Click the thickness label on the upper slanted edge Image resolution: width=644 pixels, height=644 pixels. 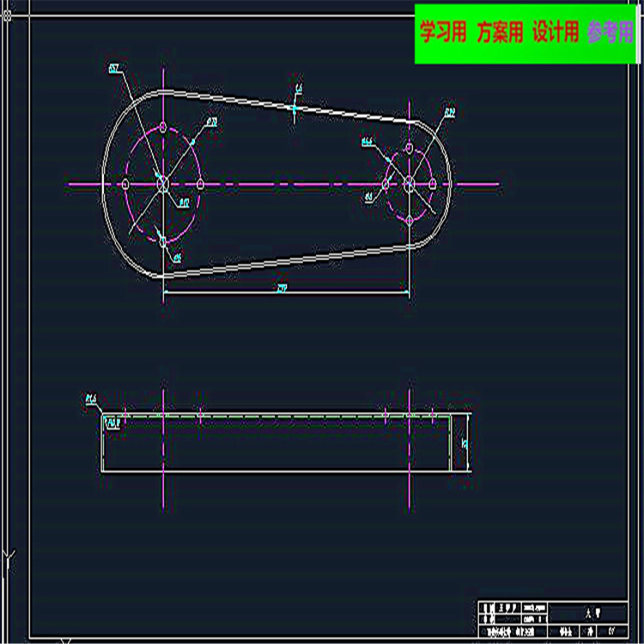[299, 88]
